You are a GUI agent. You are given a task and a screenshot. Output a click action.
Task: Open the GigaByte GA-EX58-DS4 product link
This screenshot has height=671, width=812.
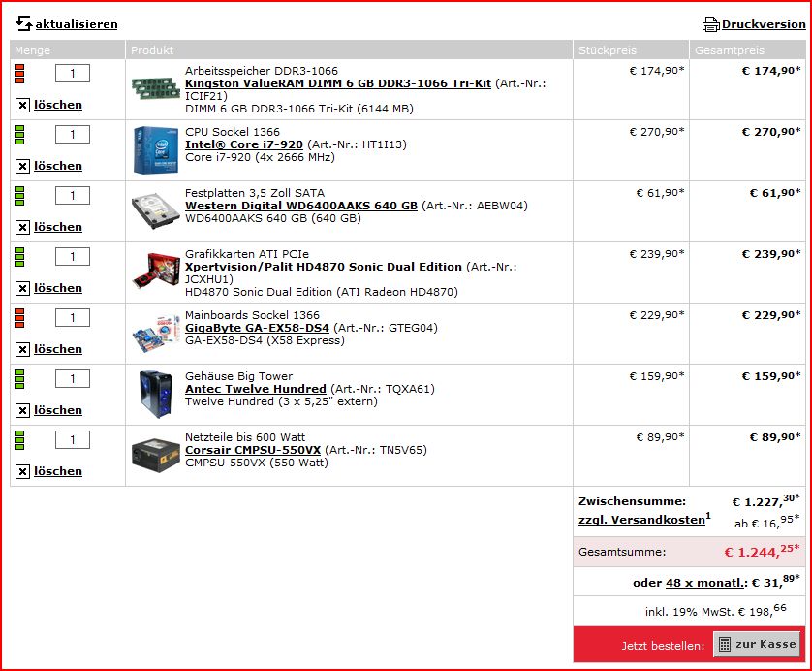257,328
